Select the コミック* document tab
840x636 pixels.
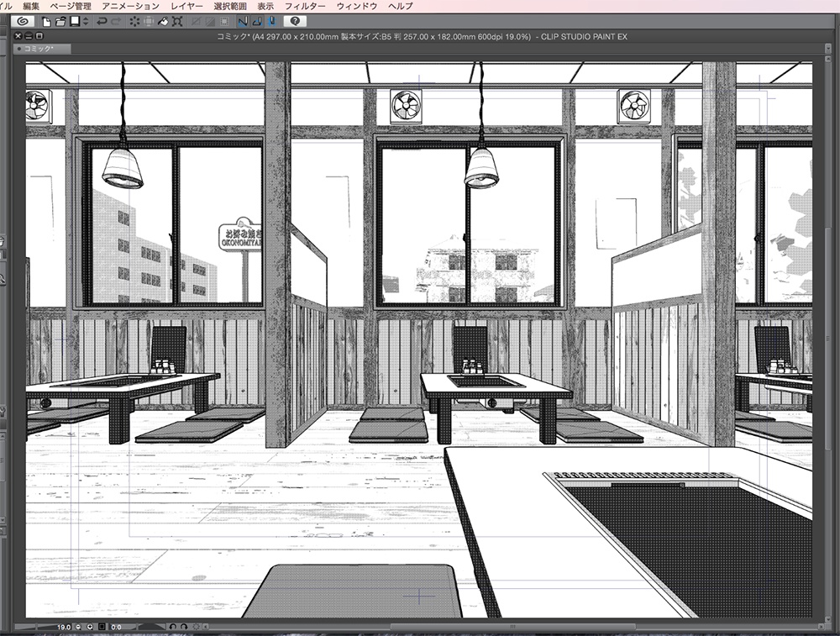[x=42, y=49]
